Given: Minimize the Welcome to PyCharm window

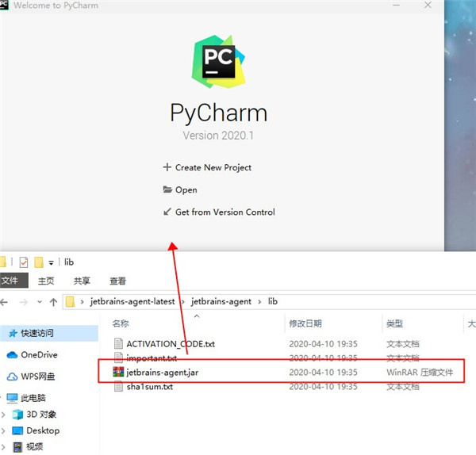Looking at the screenshot, I should click(396, 5).
